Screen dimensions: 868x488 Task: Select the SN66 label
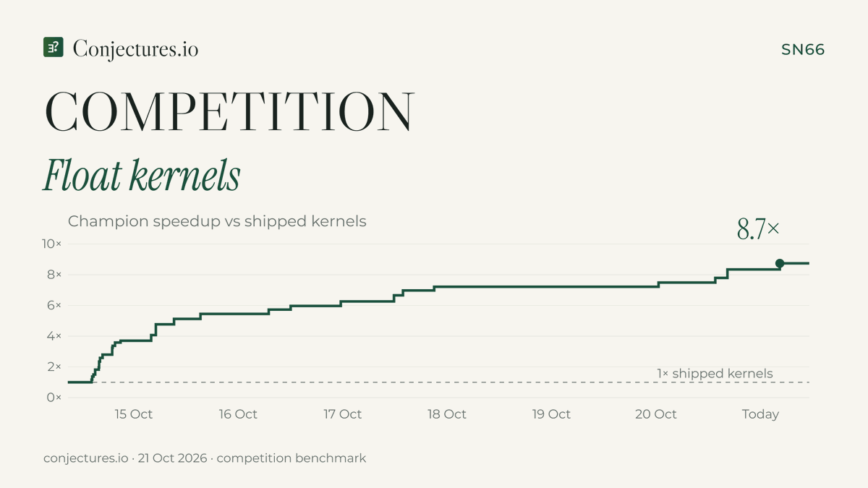click(x=803, y=50)
